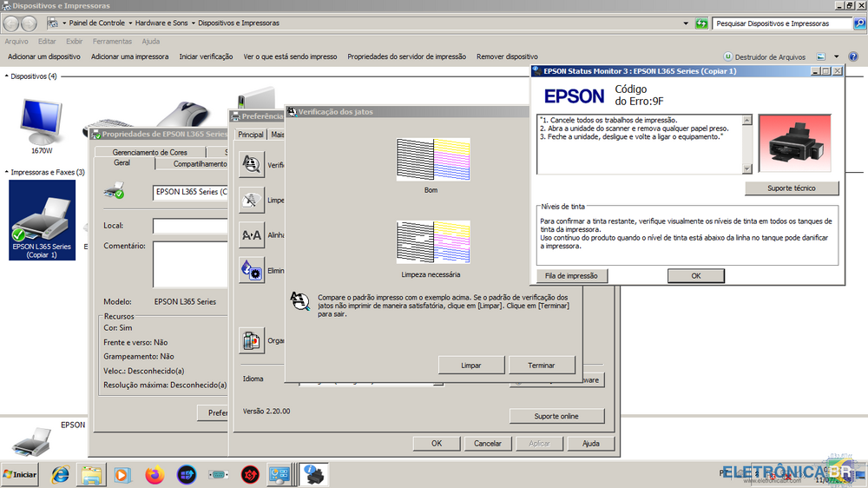Expand the Painel de Controle breadcrumb arrow
The width and height of the screenshot is (868, 488).
(x=130, y=23)
